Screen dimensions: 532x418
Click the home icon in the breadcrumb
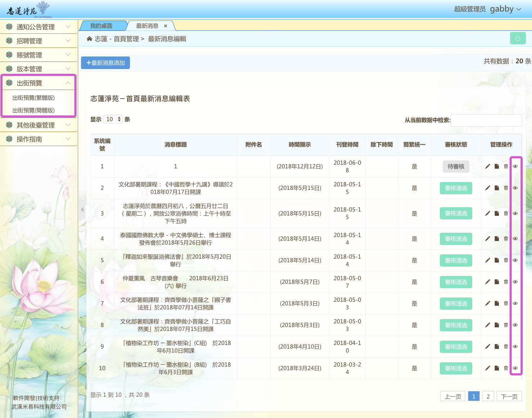(x=90, y=39)
